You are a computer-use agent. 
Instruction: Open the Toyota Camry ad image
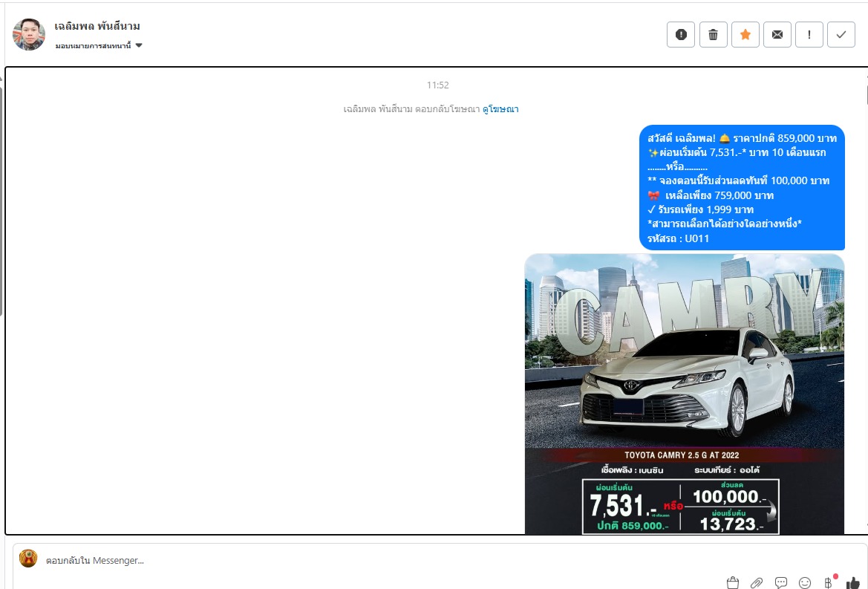(685, 394)
